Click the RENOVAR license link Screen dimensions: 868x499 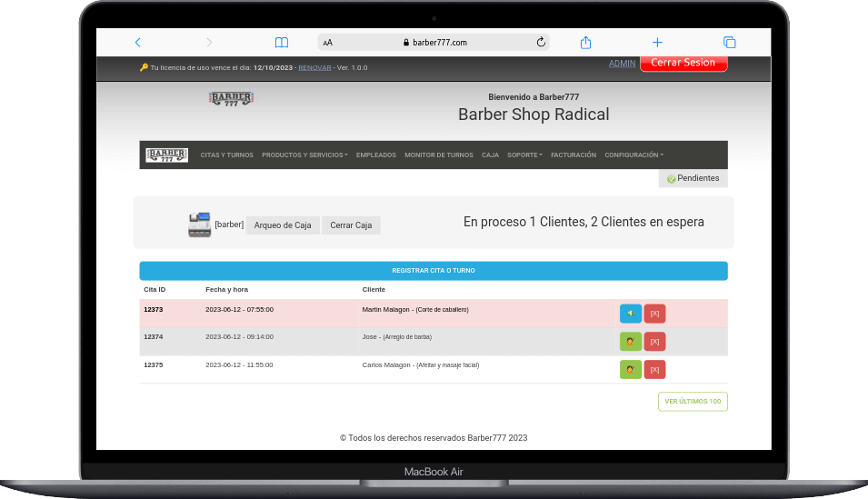pos(314,68)
